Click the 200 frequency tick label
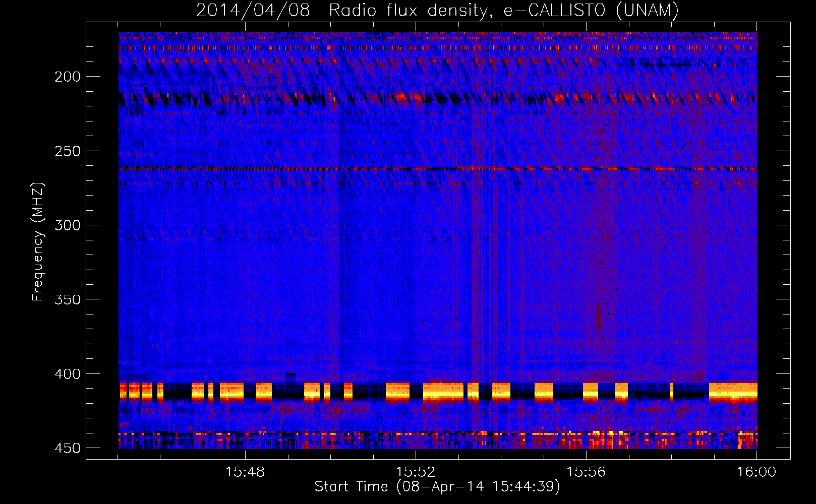The width and height of the screenshot is (816, 504). [x=68, y=77]
